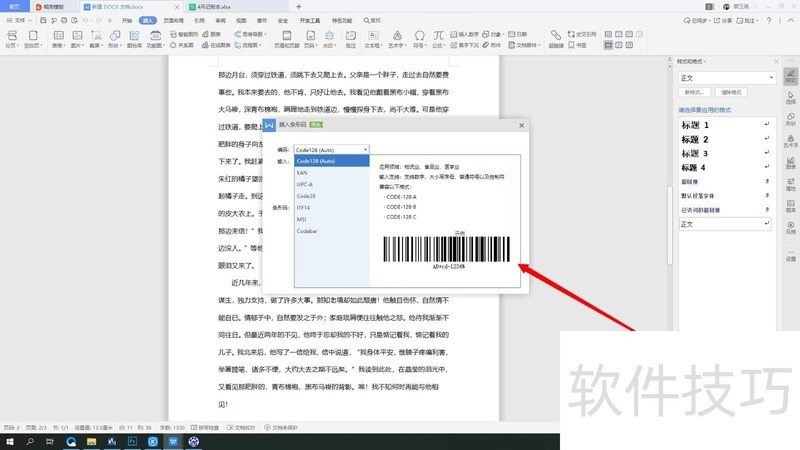Viewport: 800px width, 450px height.
Task: Open the sidebar Settings (设置) button
Action: 791,255
